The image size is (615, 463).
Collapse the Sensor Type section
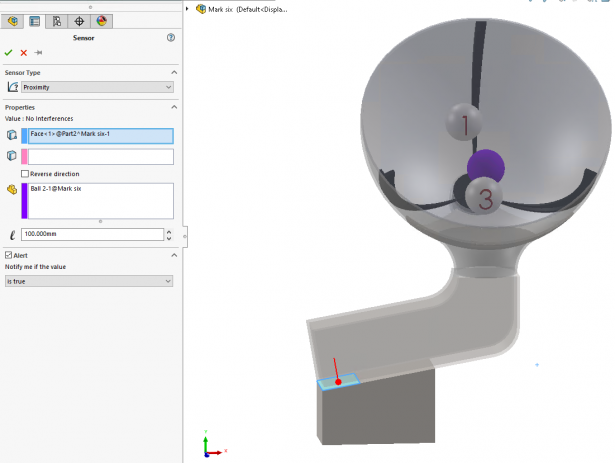click(174, 73)
